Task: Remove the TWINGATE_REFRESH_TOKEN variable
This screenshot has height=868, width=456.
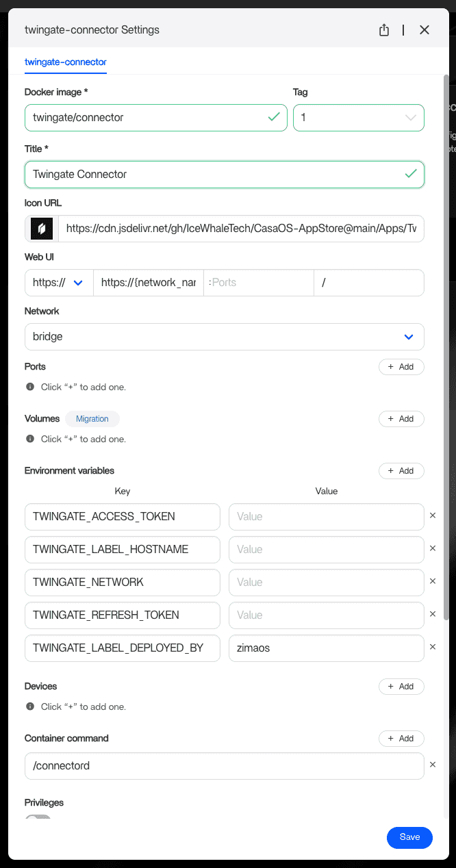Action: (x=433, y=614)
